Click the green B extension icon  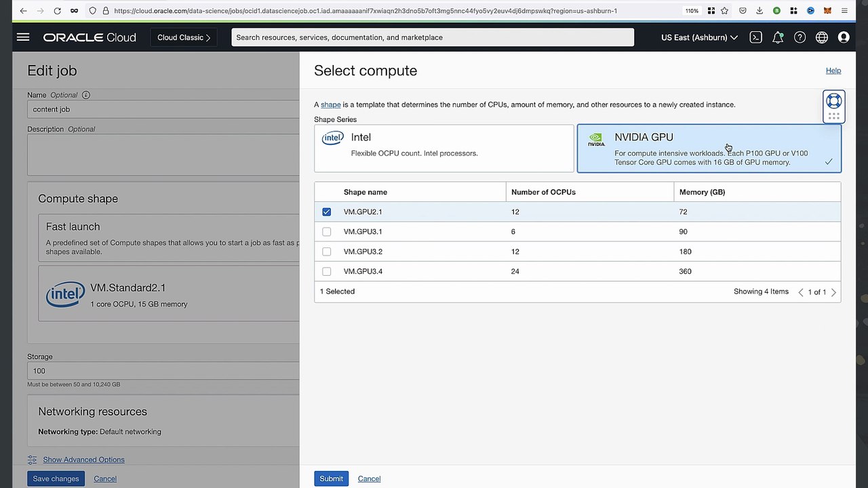(x=776, y=11)
